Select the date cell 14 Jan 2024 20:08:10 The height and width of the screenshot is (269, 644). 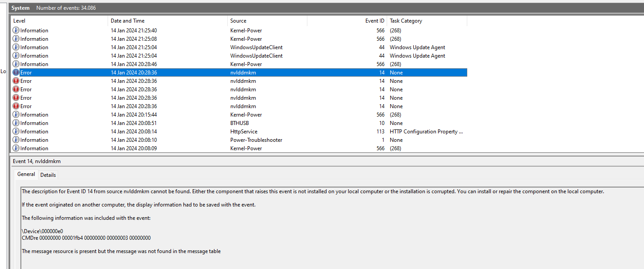[134, 140]
